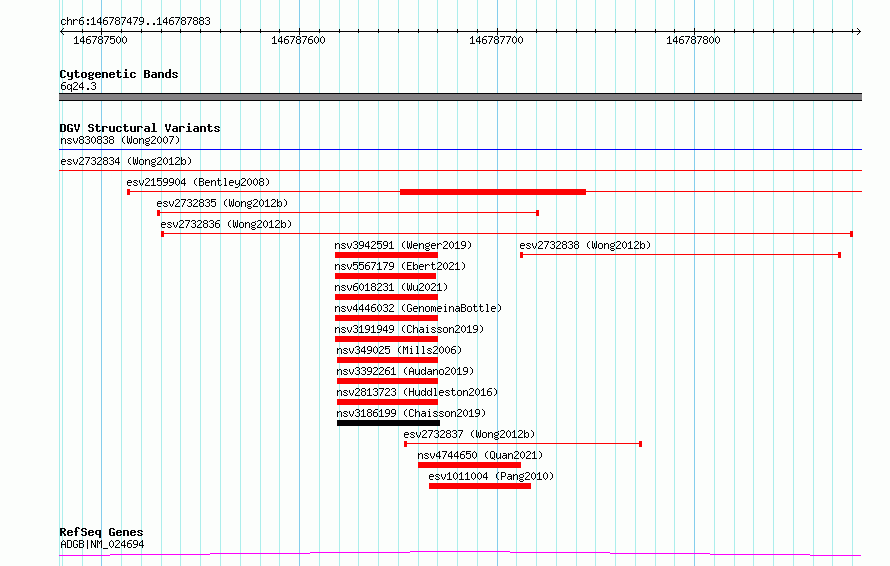Click the gray 6q24.3 cytogenetic band bar
890x566 pixels.
coord(460,97)
